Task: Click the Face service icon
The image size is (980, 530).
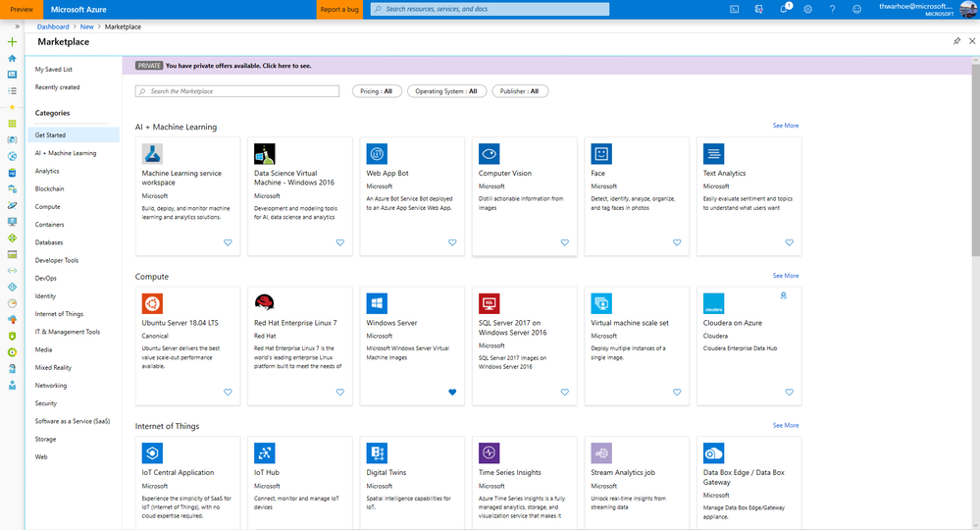Action: (x=601, y=154)
